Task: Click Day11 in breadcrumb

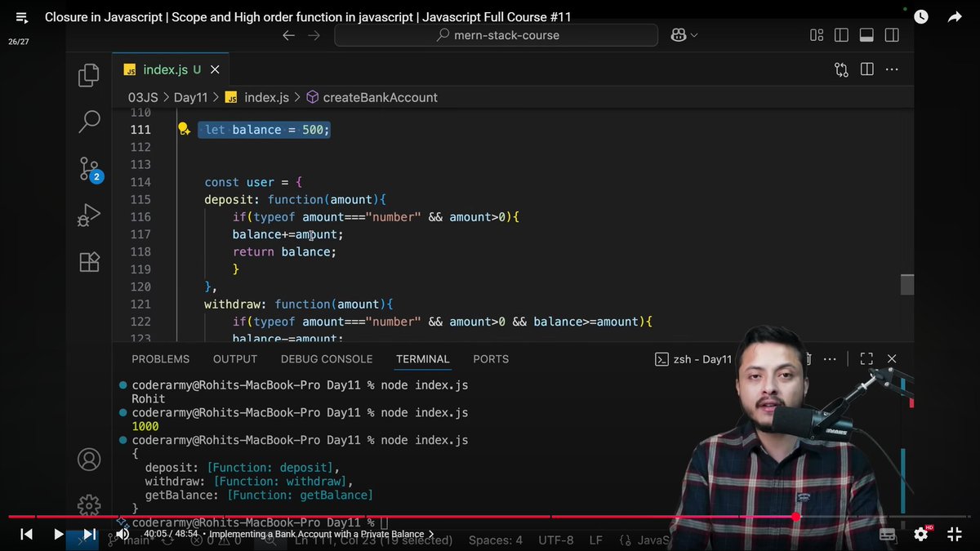Action: pyautogui.click(x=190, y=97)
